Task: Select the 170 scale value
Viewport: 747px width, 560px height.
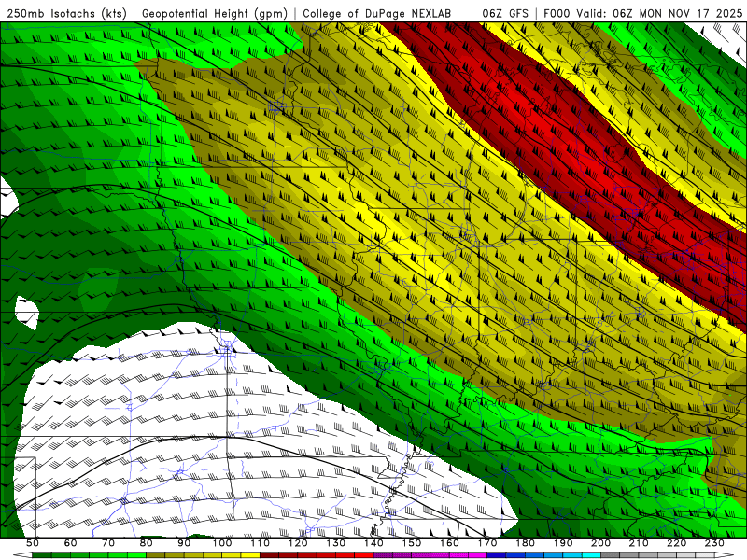Action: point(487,543)
